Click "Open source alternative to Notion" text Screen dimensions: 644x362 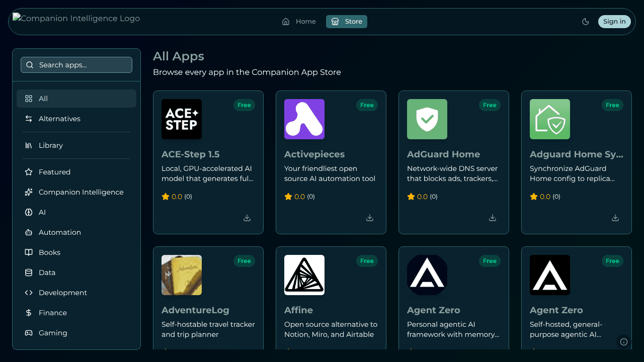[331, 329]
